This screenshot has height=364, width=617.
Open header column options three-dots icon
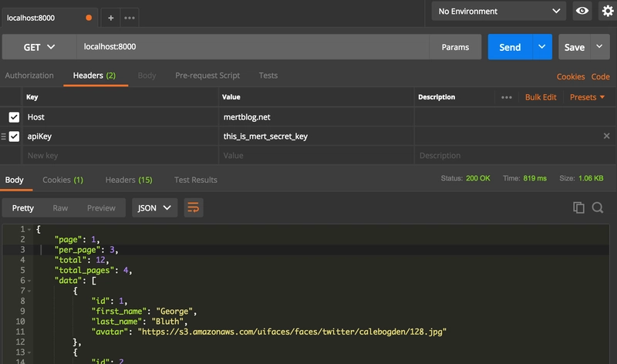507,97
